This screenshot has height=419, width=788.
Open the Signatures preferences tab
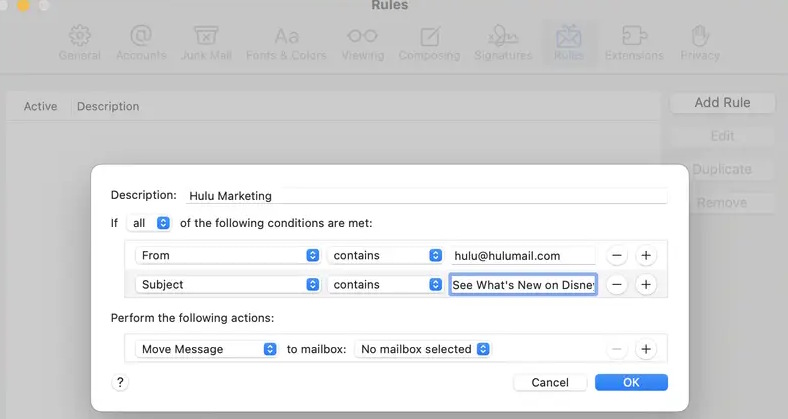pos(503,43)
